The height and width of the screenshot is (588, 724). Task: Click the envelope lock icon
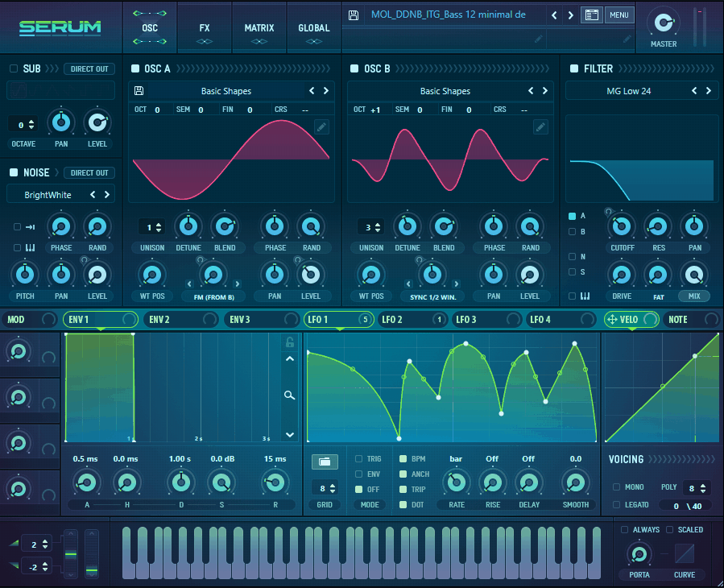pyautogui.click(x=289, y=342)
